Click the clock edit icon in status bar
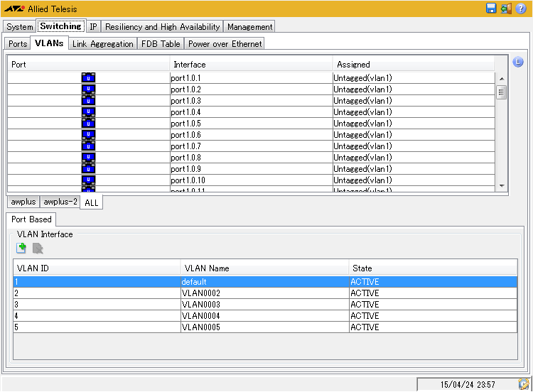Image resolution: width=533 pixels, height=392 pixels. click(524, 384)
